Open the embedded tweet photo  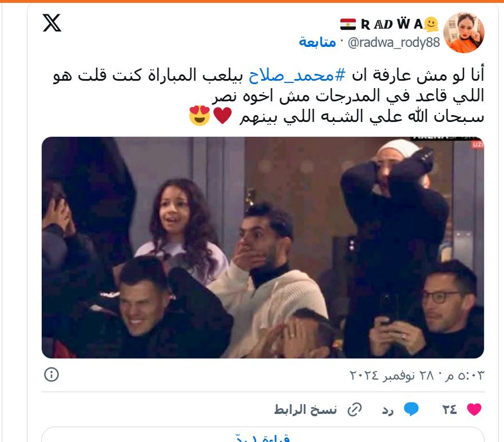pos(263,247)
